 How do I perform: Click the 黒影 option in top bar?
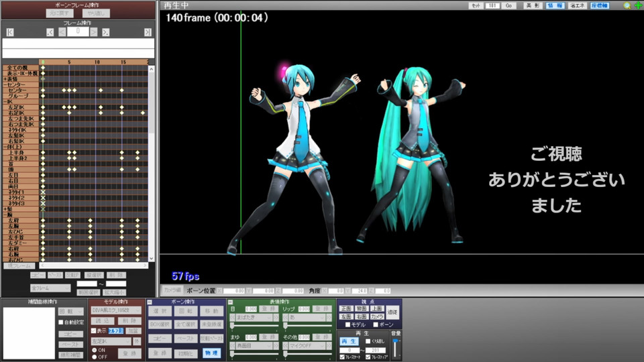coord(533,6)
